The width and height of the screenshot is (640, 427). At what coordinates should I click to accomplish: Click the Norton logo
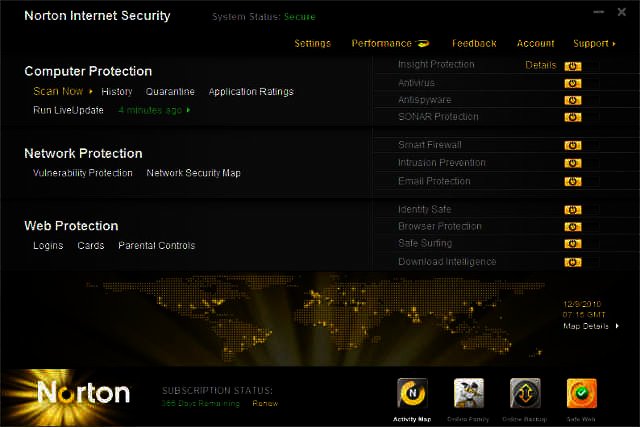pos(84,392)
